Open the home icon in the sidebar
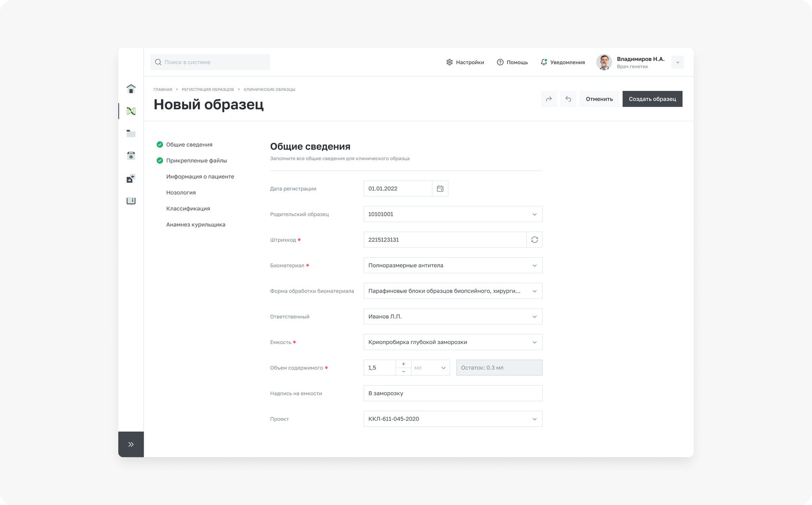 pos(131,89)
